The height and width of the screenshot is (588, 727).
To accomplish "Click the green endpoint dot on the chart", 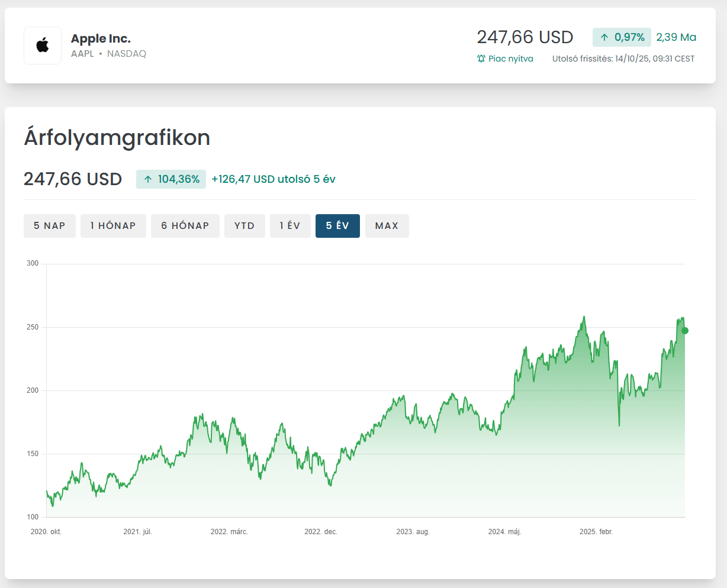I will [685, 331].
